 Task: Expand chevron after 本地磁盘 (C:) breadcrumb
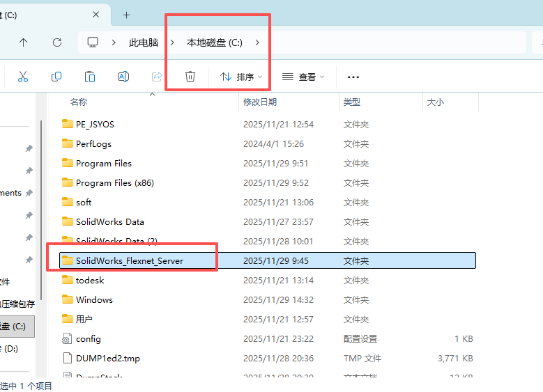[x=257, y=42]
